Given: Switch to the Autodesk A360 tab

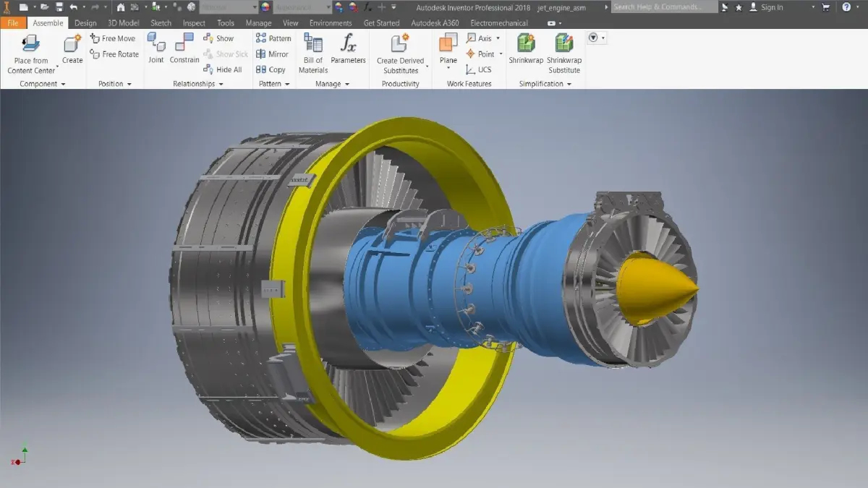Looking at the screenshot, I should point(436,23).
